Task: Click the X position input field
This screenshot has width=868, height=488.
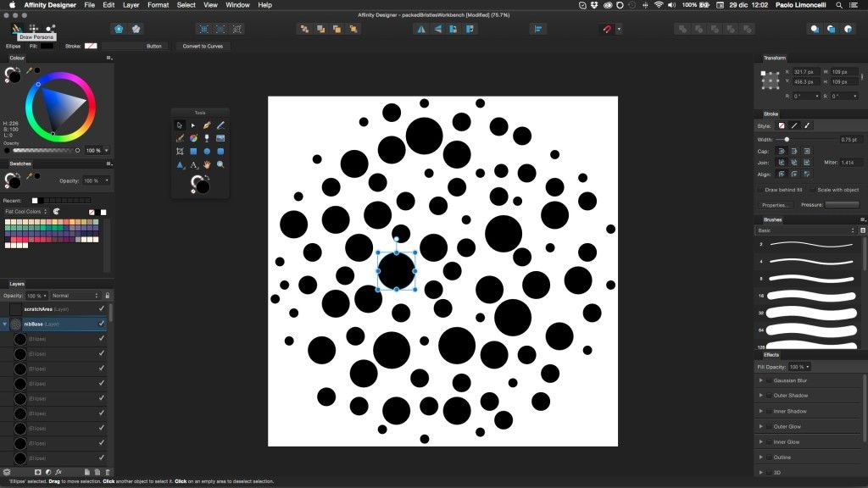Action: 804,72
